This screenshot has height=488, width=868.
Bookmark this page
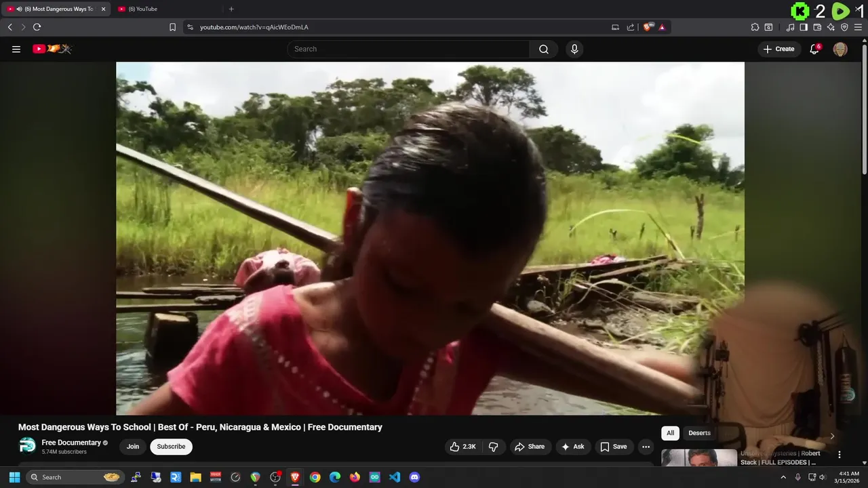point(172,27)
